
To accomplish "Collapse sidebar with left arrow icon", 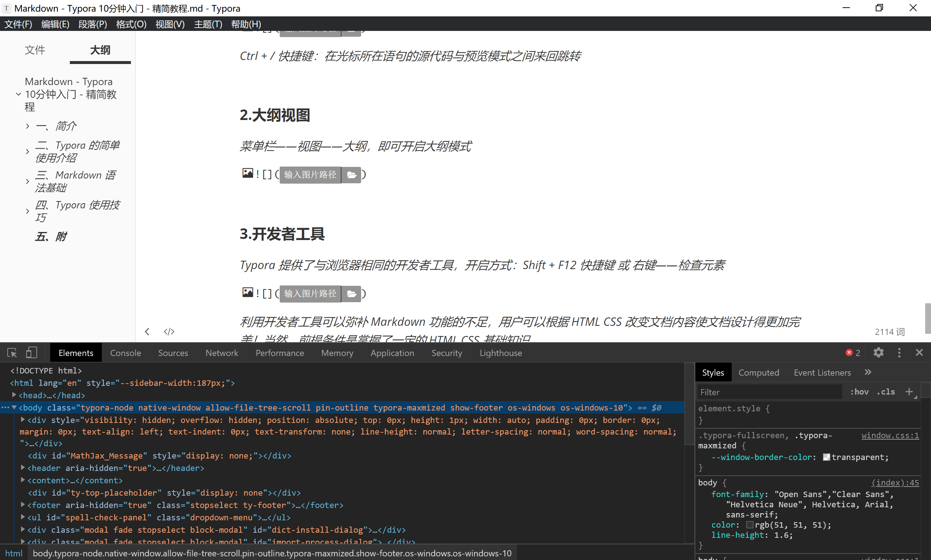I will (x=147, y=331).
